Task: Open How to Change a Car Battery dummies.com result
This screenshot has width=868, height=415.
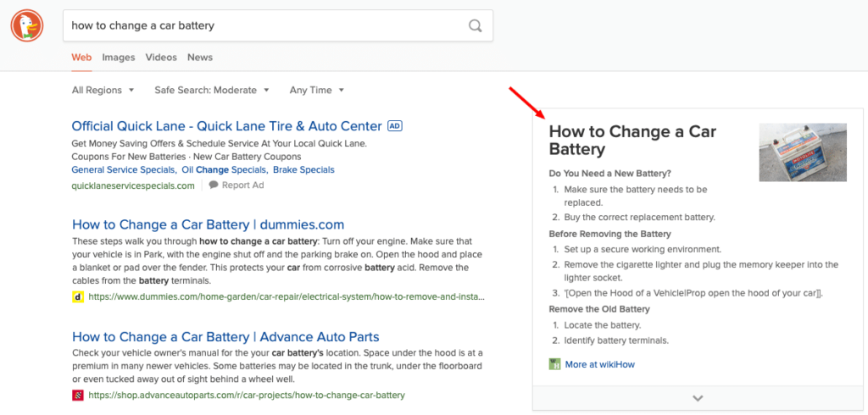Action: [x=209, y=224]
